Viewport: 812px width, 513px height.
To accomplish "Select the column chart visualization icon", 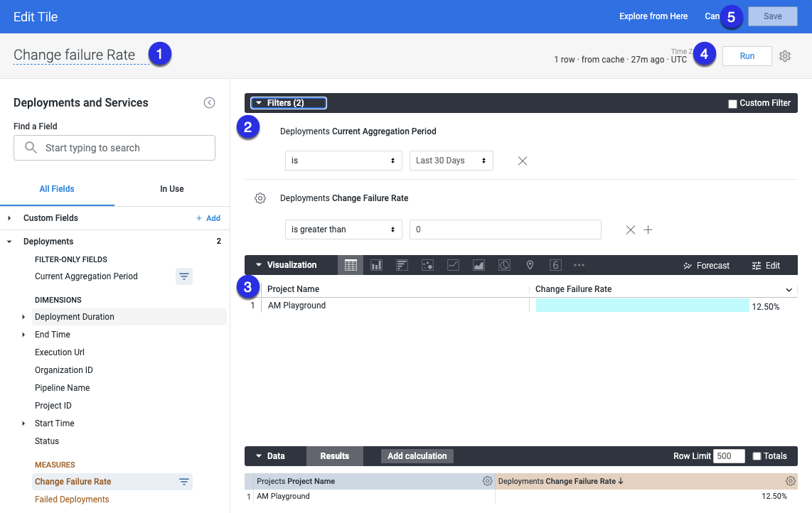I will pos(376,265).
